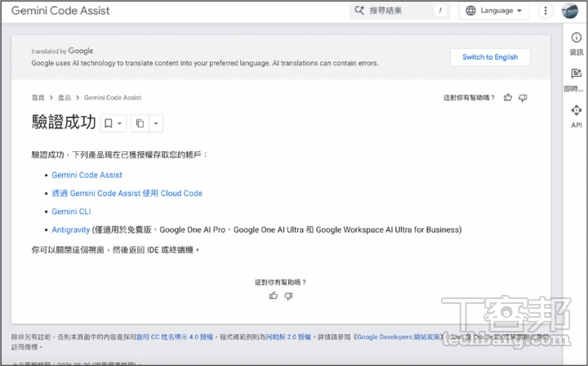Go to 產品 breadcrumb
This screenshot has width=588, height=366.
pyautogui.click(x=65, y=97)
